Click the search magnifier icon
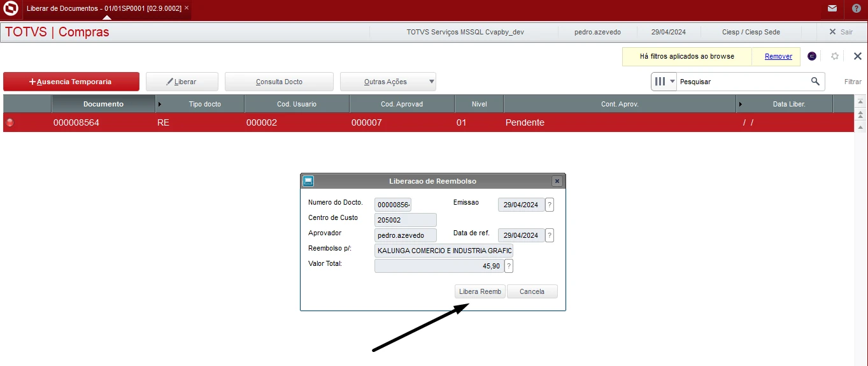Viewport: 868px width, 366px height. 815,82
